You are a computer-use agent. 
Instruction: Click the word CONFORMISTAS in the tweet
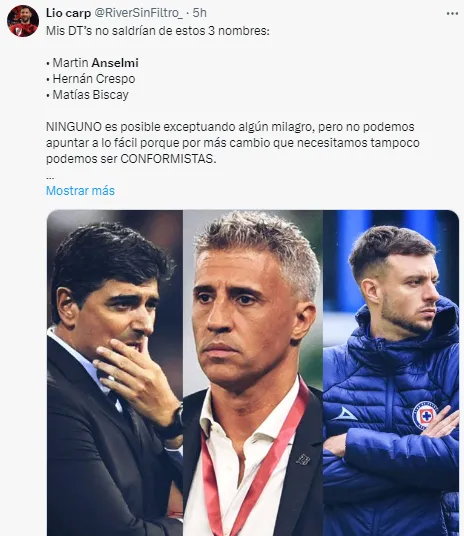point(168,159)
